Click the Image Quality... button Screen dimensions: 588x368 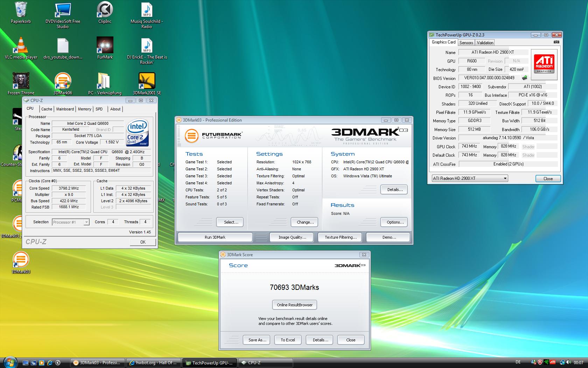pos(292,237)
